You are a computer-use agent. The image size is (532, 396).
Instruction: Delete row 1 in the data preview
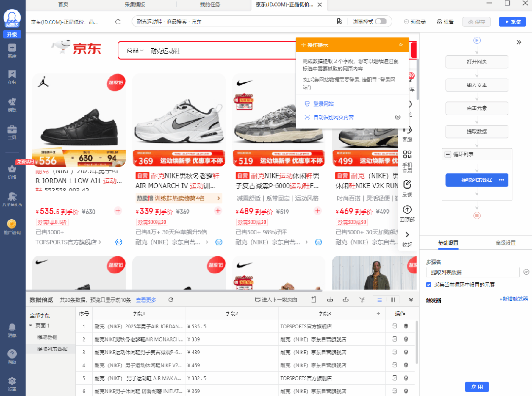coord(406,326)
